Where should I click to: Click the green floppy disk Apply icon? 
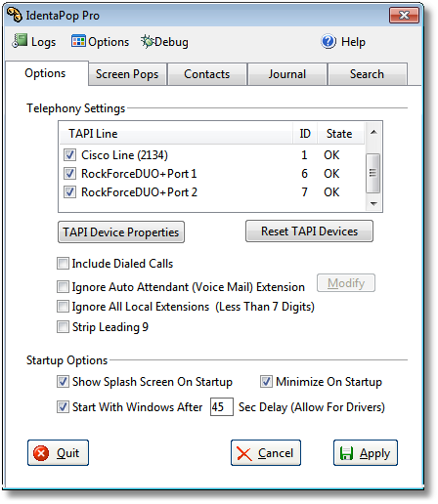pyautogui.click(x=346, y=453)
